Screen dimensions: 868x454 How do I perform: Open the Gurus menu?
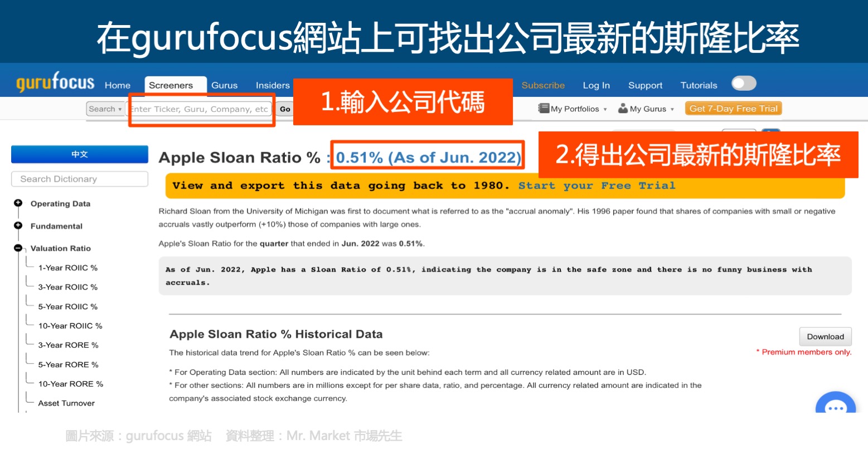[x=225, y=85]
